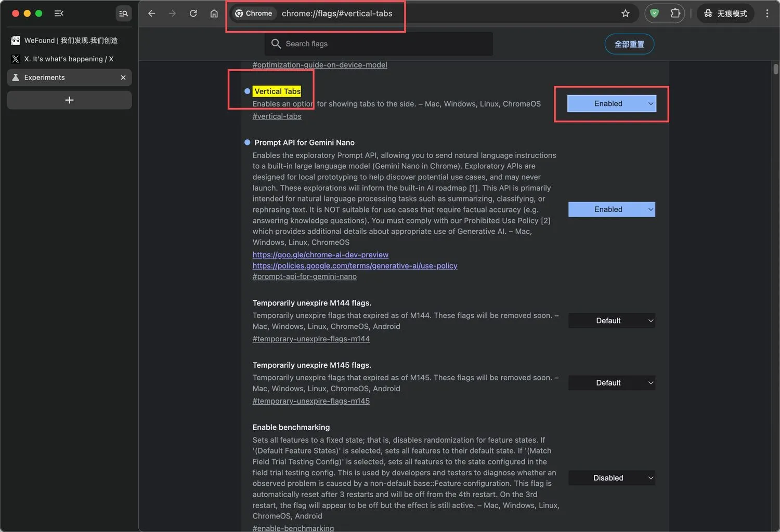
Task: Click the magnifier icon in Search flags
Action: [x=276, y=44]
